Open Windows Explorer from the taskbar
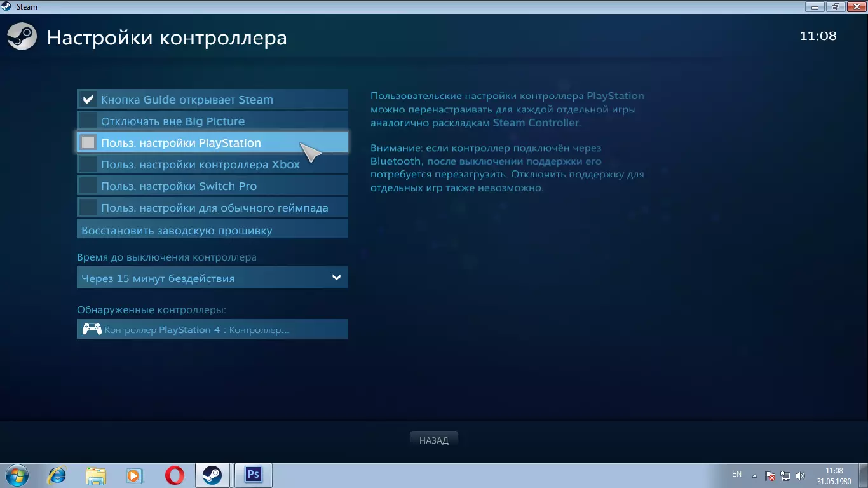The width and height of the screenshot is (868, 488). [97, 475]
